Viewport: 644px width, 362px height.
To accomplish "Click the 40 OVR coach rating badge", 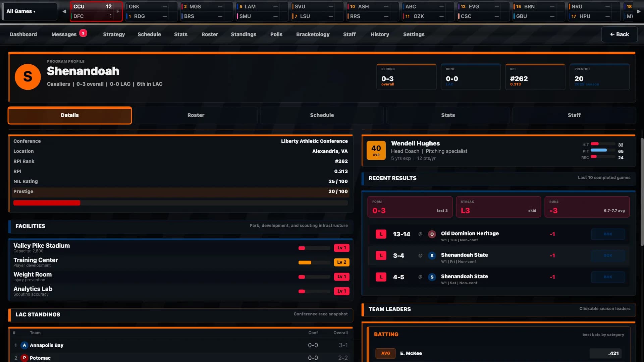I will point(376,150).
